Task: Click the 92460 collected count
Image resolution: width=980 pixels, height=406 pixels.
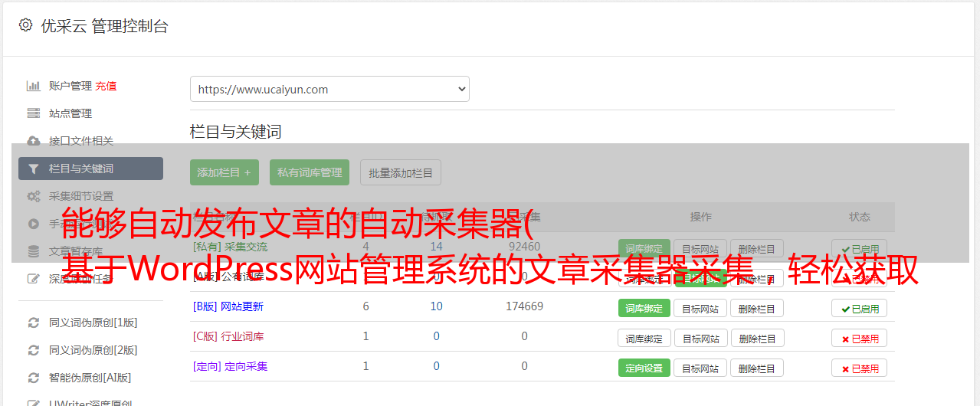Action: click(x=524, y=247)
